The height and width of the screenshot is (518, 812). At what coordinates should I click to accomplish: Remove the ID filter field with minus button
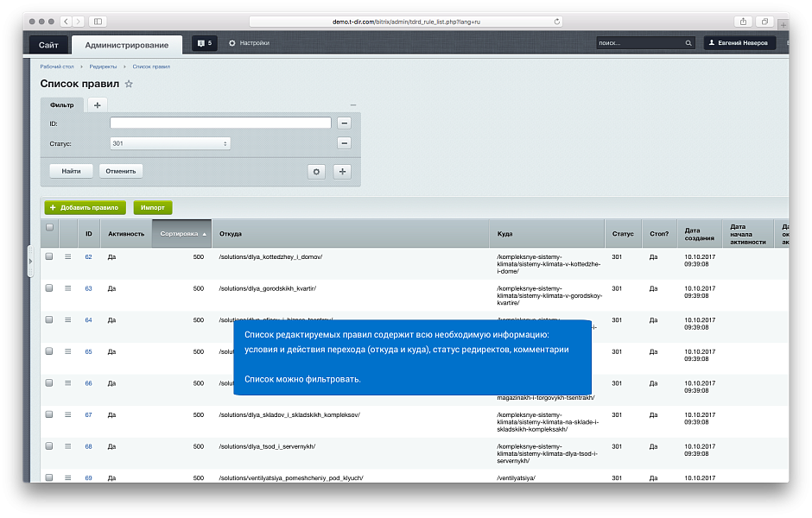pos(344,123)
